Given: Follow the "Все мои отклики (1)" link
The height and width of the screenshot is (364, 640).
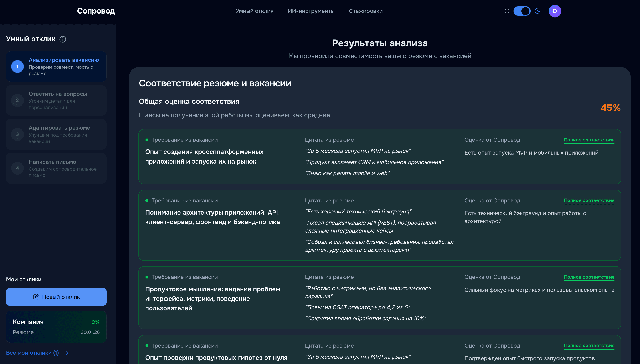Looking at the screenshot, I should pos(33,353).
